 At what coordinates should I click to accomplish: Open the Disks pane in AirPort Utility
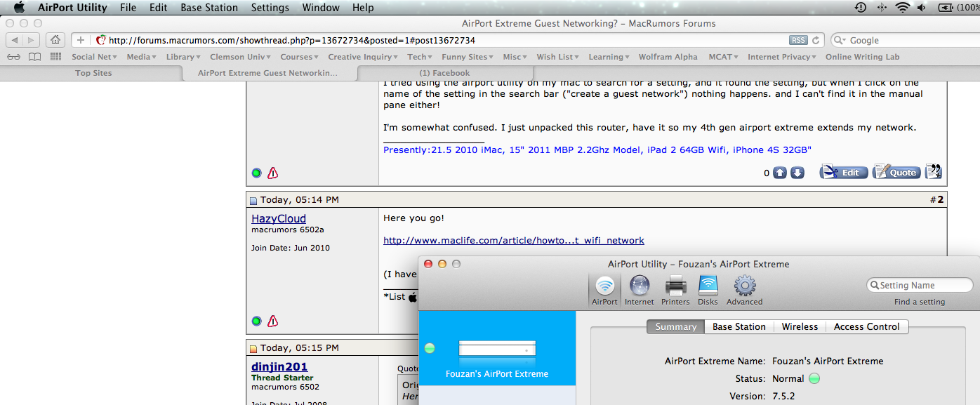pyautogui.click(x=708, y=291)
